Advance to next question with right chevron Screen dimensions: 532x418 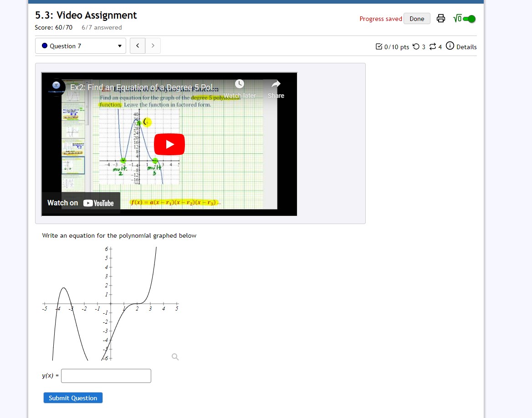[x=153, y=46]
